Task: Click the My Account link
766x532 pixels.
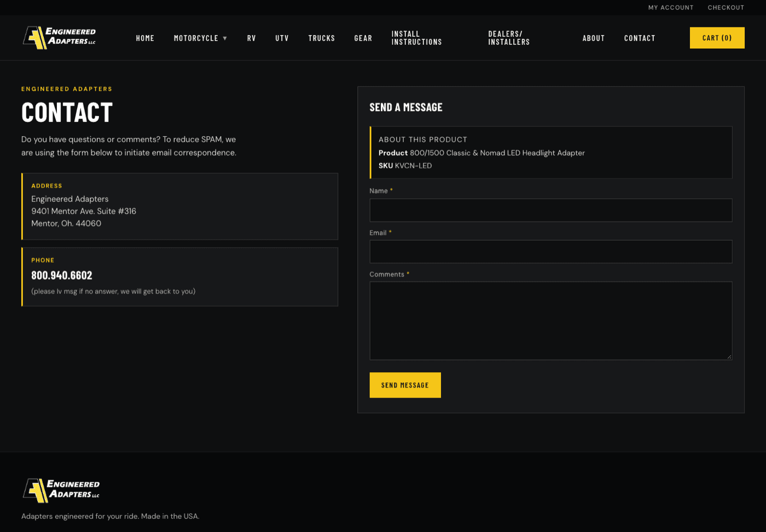Action: (671, 8)
